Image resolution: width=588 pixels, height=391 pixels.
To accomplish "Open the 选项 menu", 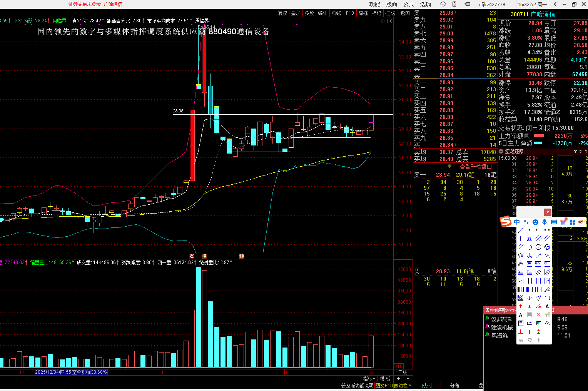I will (x=426, y=4).
